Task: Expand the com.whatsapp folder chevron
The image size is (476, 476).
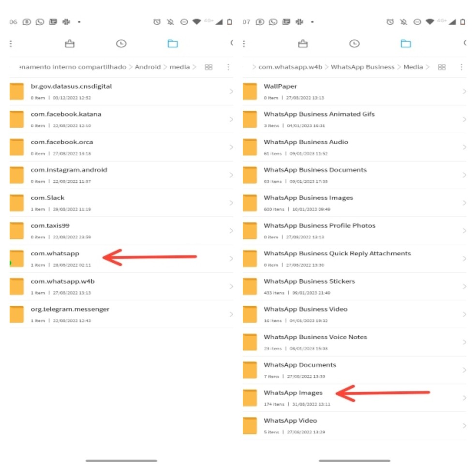Action: (231, 259)
